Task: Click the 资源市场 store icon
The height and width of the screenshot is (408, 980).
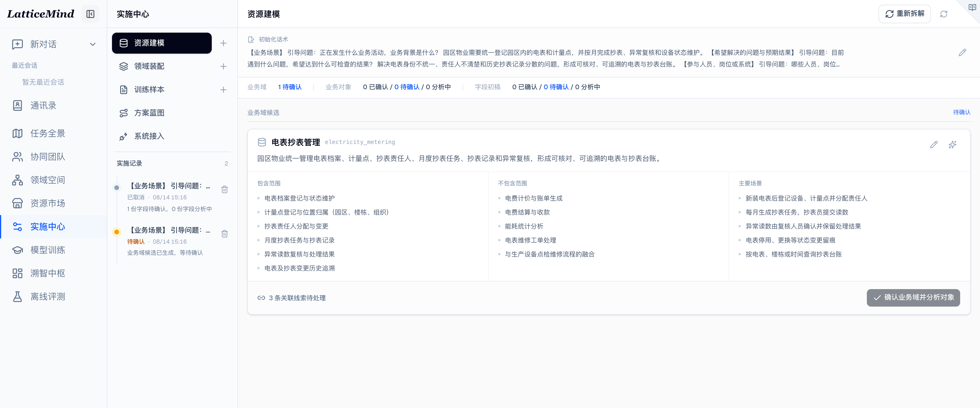Action: (x=17, y=203)
